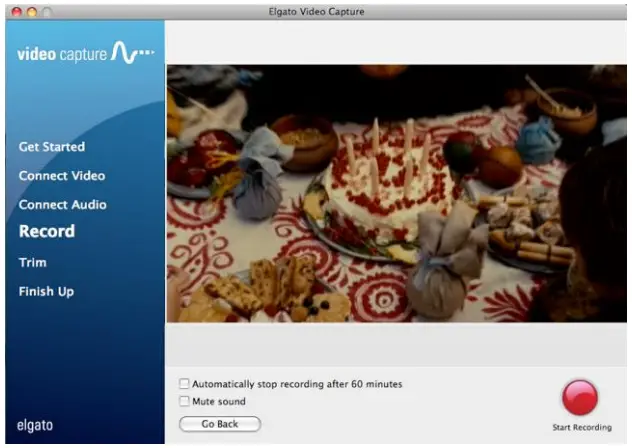The width and height of the screenshot is (632, 448).
Task: Click the Start Recording text label
Action: click(582, 427)
